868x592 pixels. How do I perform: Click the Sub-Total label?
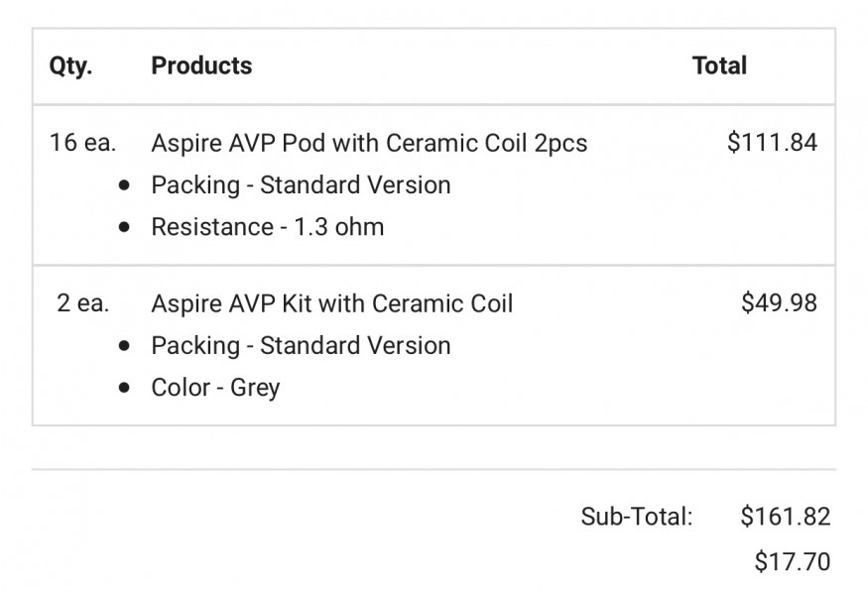(x=637, y=517)
